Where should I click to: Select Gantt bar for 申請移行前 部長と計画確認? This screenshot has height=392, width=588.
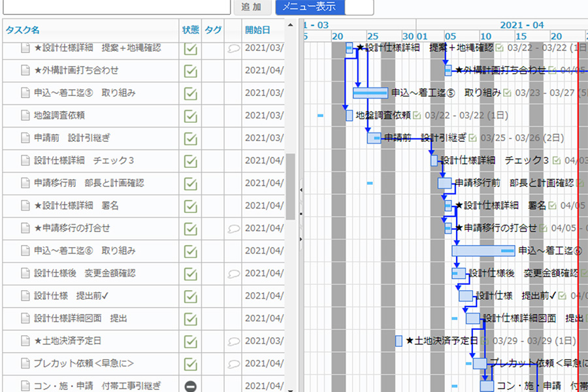point(444,183)
